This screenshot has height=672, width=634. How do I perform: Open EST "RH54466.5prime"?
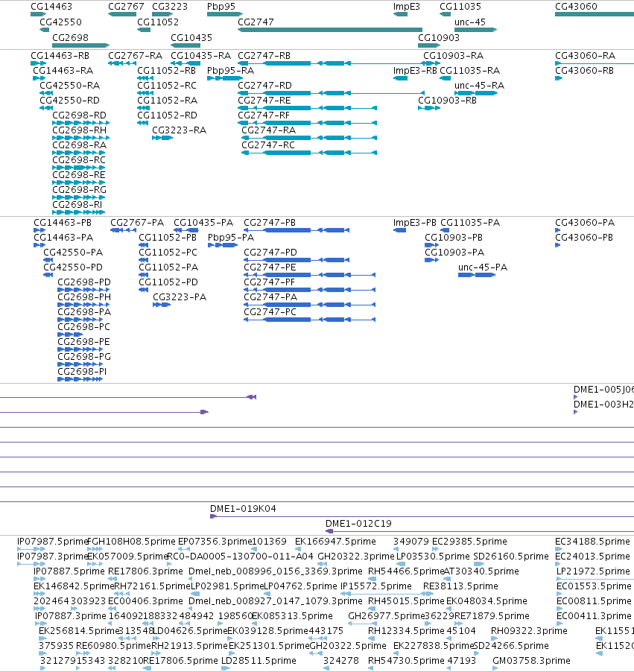406,571
